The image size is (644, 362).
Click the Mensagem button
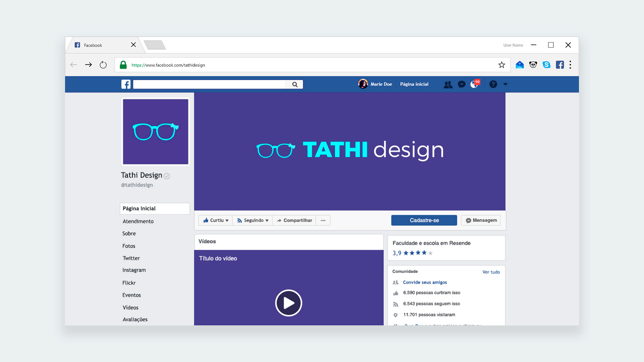pos(481,220)
